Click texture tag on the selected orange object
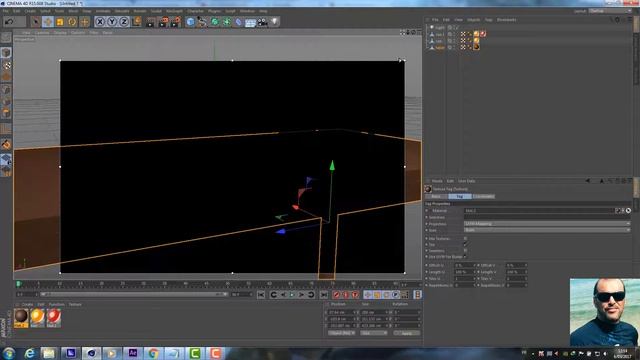640x360 pixels. [x=476, y=47]
